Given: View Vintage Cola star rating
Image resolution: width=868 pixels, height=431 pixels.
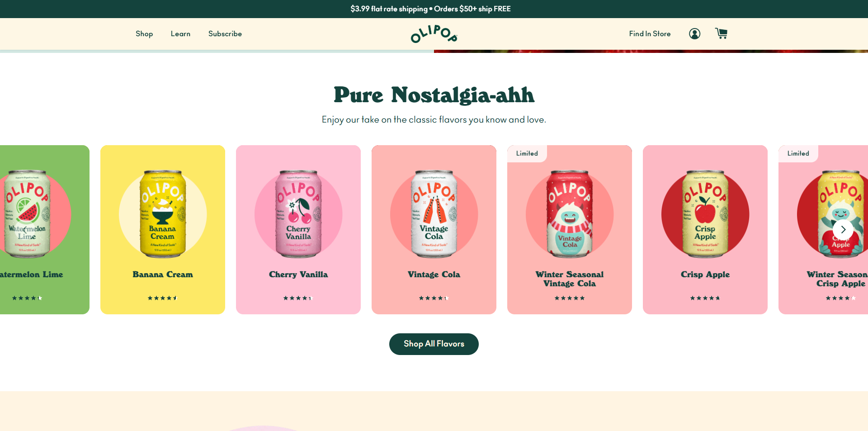Looking at the screenshot, I should (x=434, y=298).
